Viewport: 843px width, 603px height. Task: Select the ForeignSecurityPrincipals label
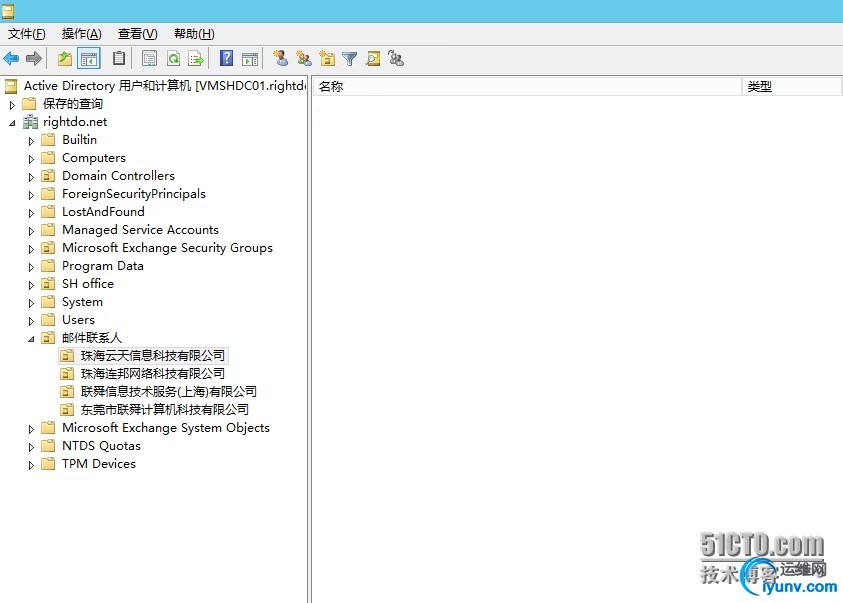pyautogui.click(x=134, y=194)
